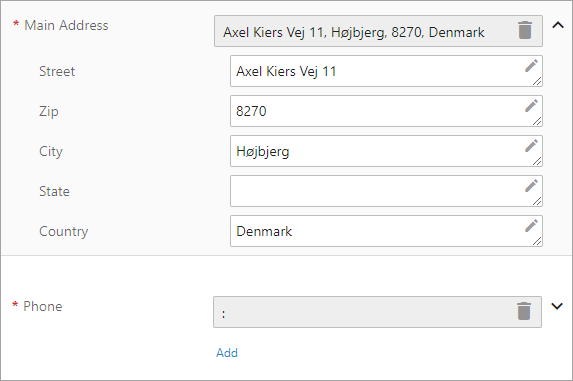Viewport: 573px width, 381px height.
Task: Click the pencil edit icon in State field
Action: 531,186
